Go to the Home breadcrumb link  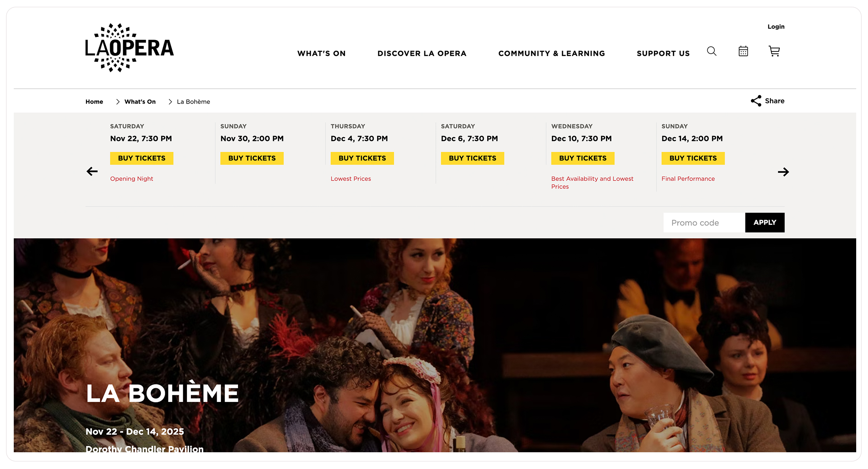coord(94,102)
